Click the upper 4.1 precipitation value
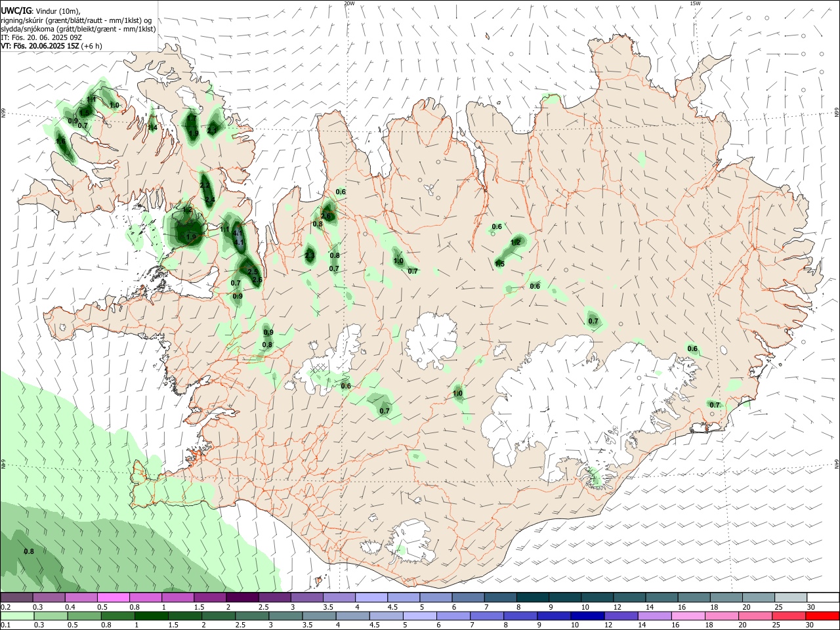 click(x=238, y=233)
